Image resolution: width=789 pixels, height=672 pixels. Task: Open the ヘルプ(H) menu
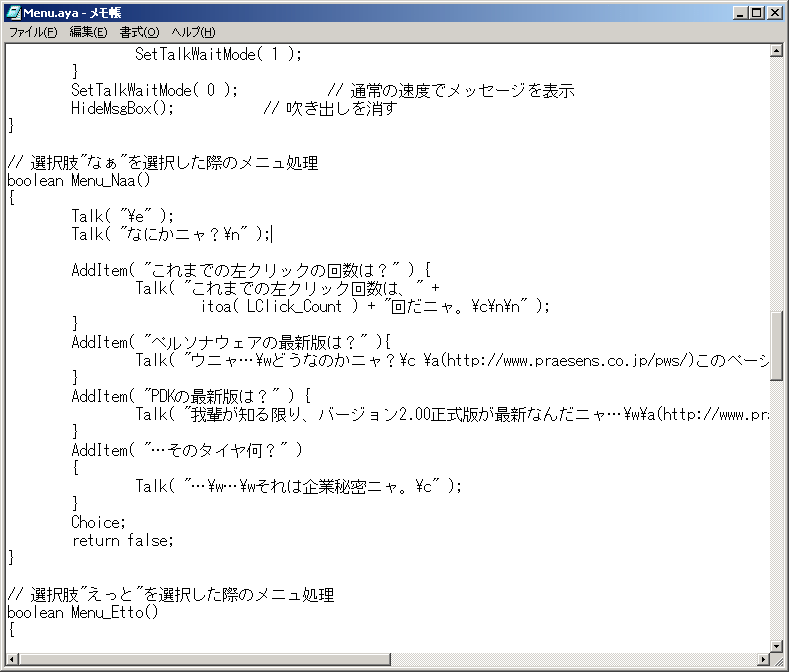click(193, 32)
